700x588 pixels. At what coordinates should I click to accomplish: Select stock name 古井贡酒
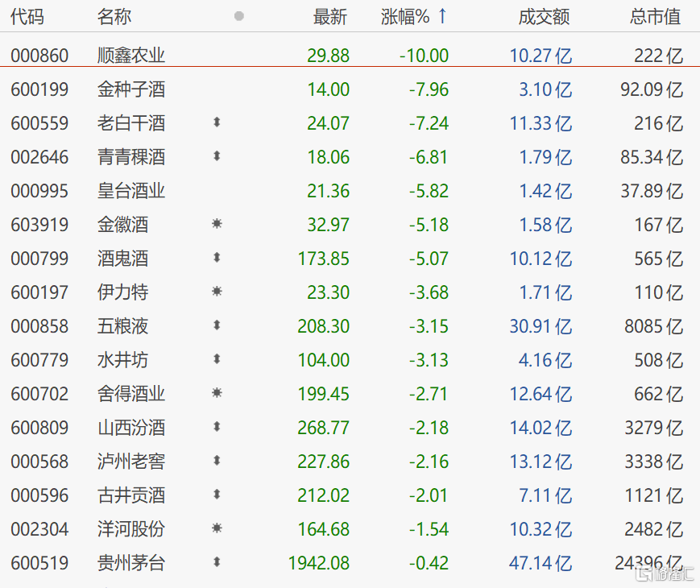[131, 495]
